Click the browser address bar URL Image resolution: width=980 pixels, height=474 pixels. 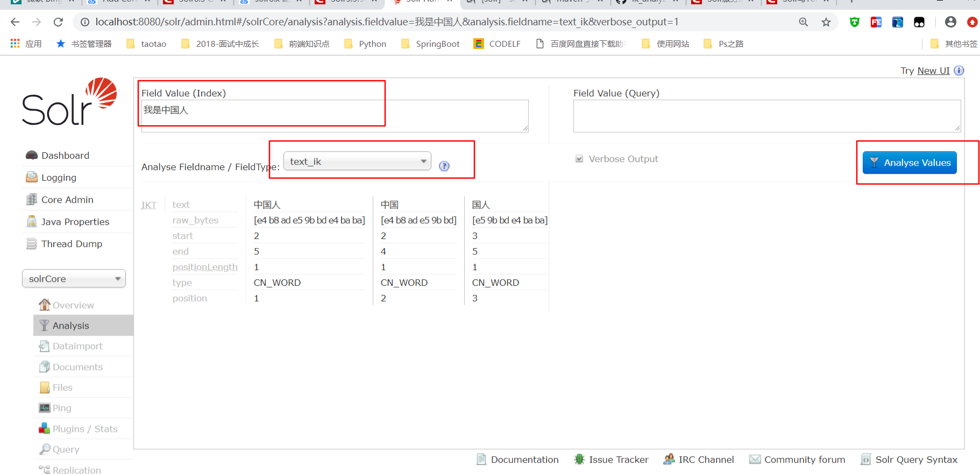pos(387,22)
